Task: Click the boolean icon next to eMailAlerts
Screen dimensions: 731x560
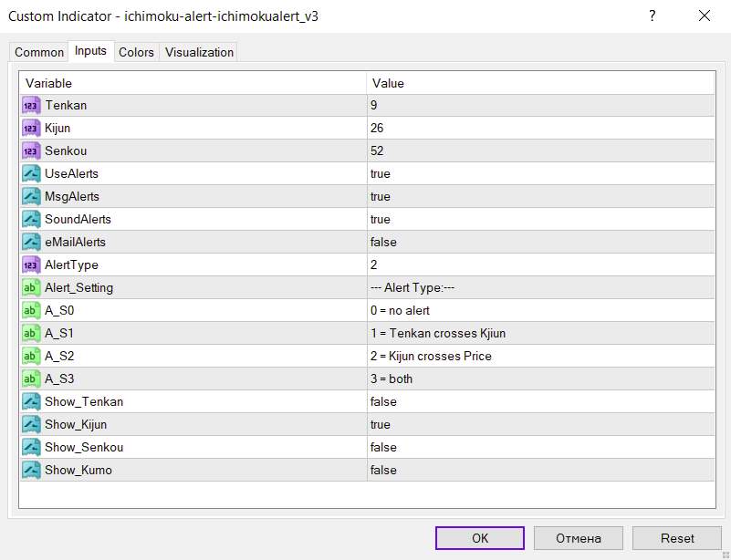Action: coord(31,243)
